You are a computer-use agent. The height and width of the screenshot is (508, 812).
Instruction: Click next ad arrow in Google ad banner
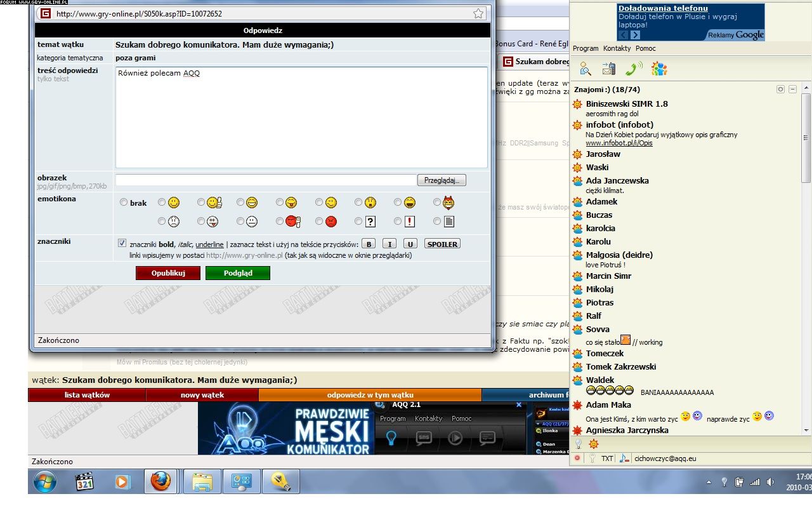click(635, 35)
